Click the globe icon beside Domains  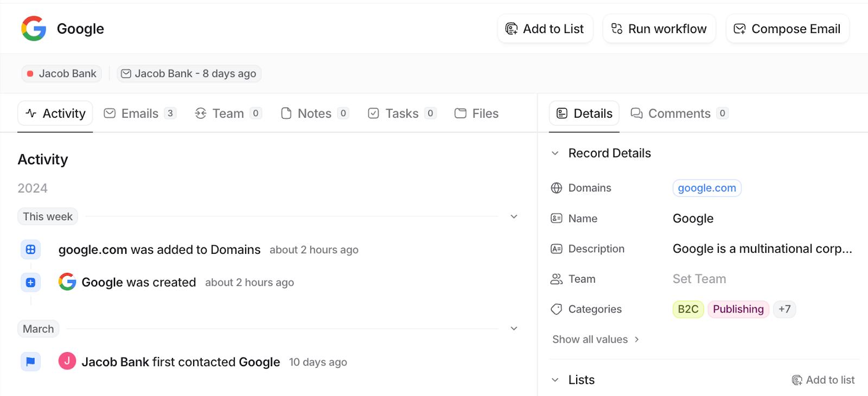tap(557, 188)
